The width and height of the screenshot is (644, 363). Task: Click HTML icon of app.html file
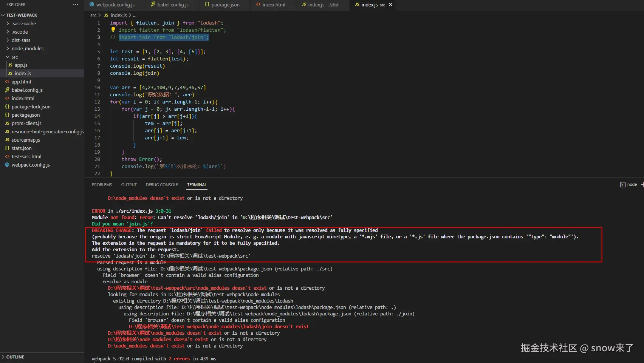7,82
